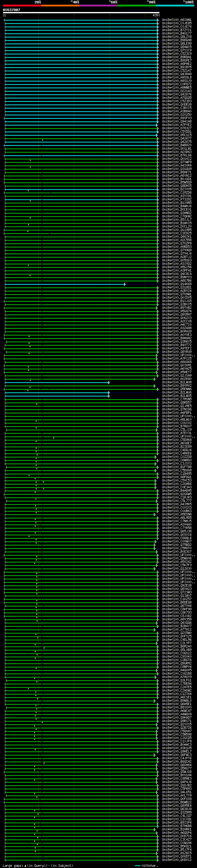Open last hit UniRef100_Q0D0I2

tap(176, 860)
